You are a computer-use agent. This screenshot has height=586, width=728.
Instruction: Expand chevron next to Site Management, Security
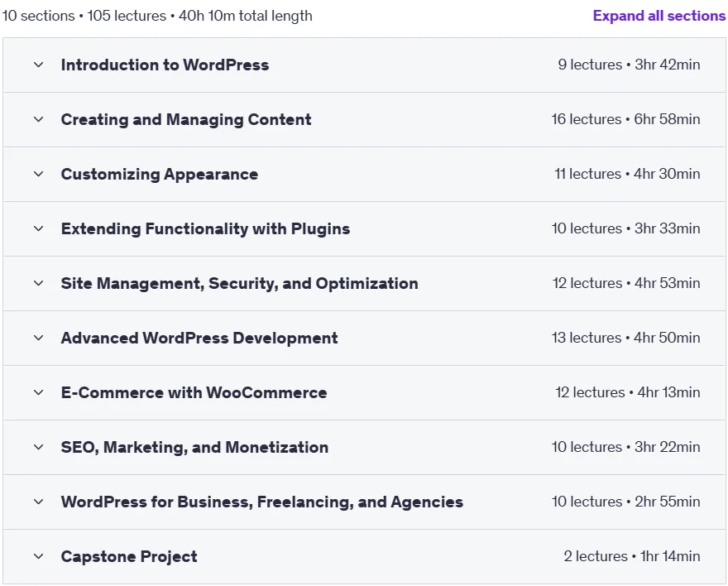tap(39, 283)
